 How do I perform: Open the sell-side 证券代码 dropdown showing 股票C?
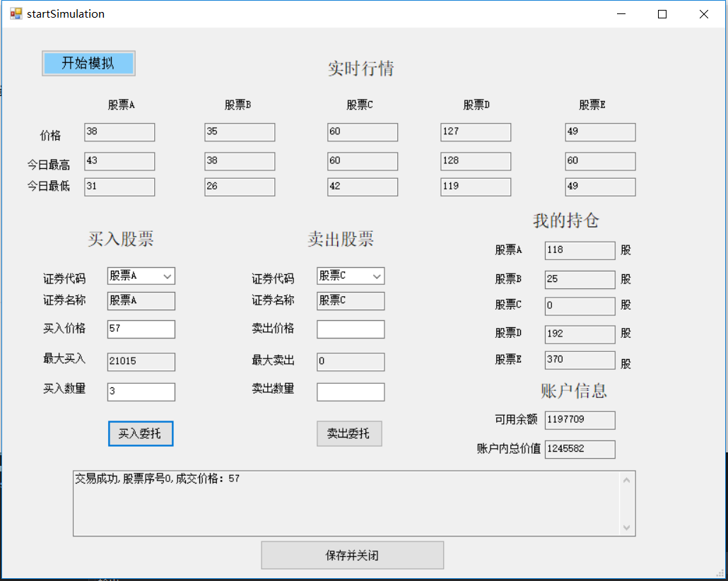pyautogui.click(x=378, y=276)
